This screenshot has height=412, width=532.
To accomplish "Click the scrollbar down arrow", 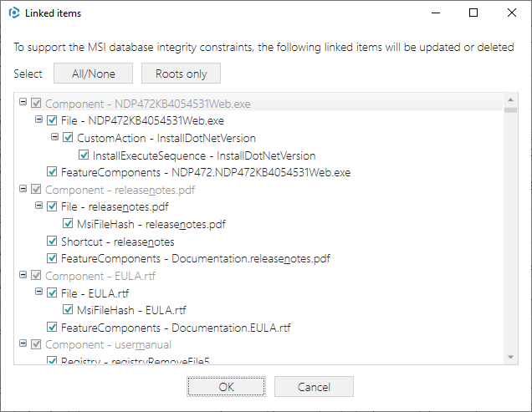I will tap(510, 357).
